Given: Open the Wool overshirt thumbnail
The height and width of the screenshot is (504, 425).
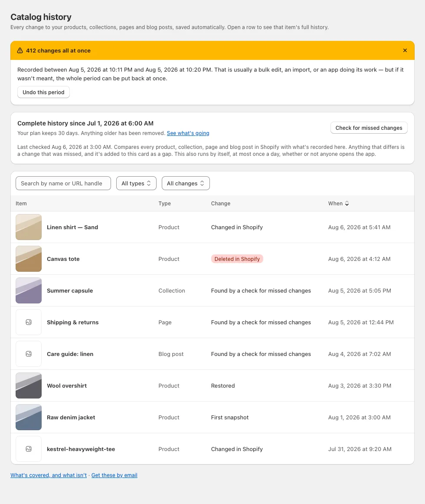Looking at the screenshot, I should (29, 386).
